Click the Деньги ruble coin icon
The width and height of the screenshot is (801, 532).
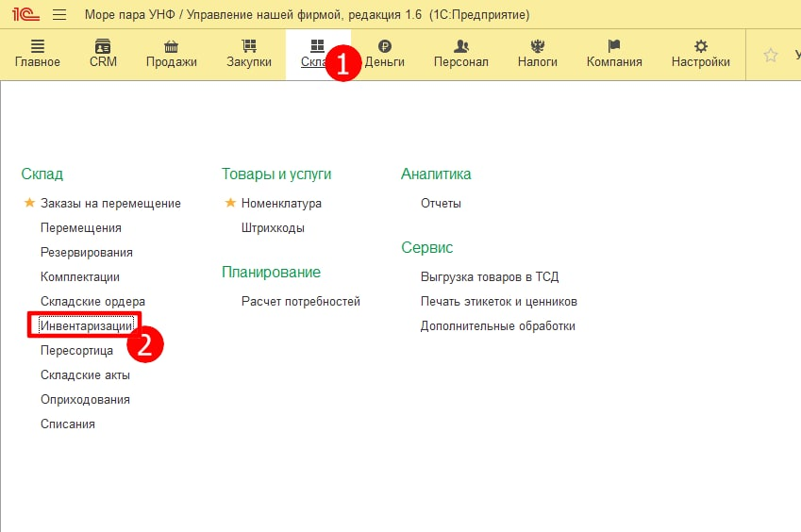pos(385,46)
